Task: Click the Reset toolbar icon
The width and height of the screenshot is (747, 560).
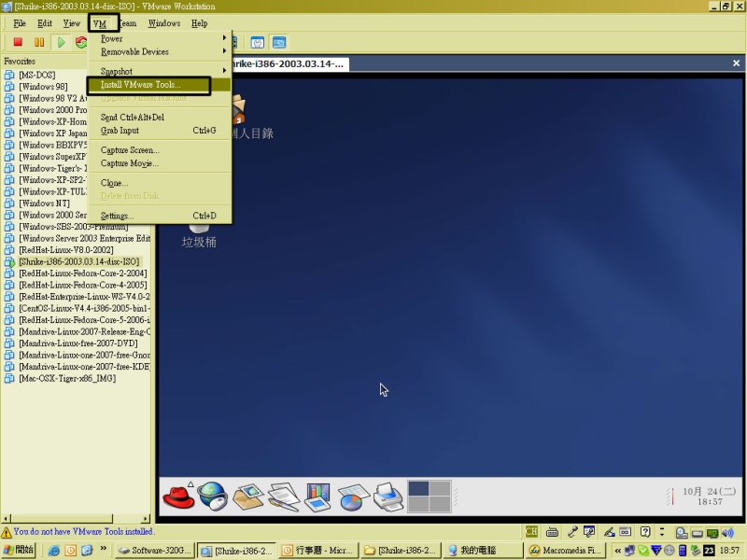Action: click(81, 42)
